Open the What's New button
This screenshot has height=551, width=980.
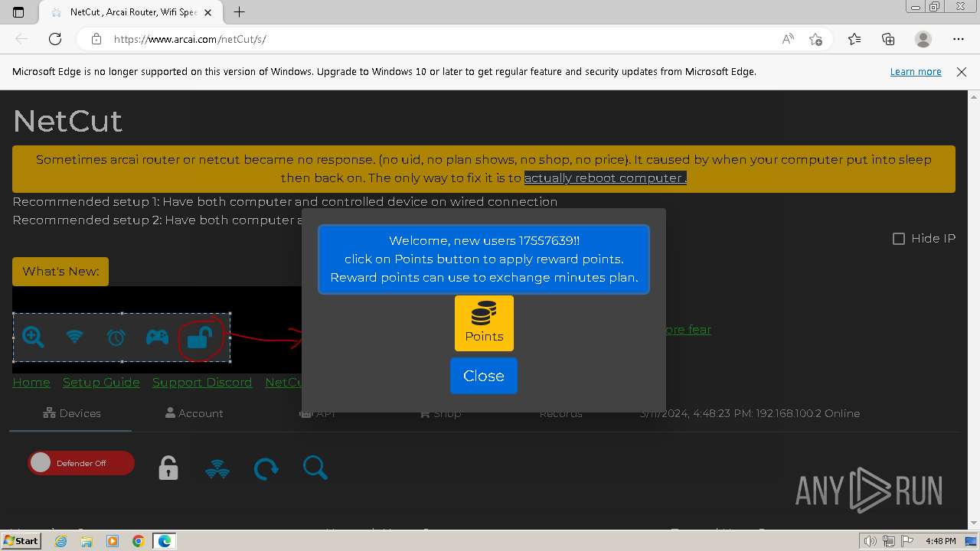60,272
